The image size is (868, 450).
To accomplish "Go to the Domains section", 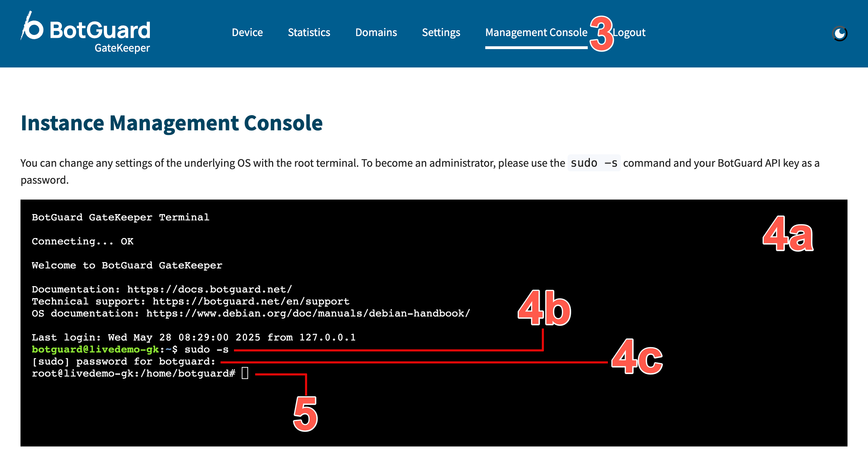I will point(376,32).
